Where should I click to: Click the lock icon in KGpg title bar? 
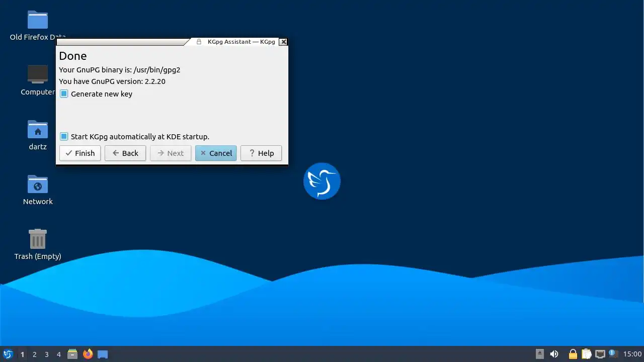coord(199,42)
